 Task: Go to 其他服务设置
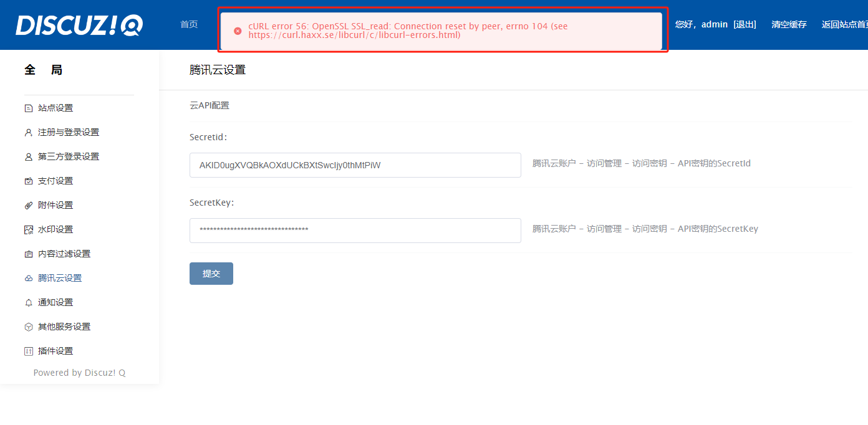[64, 327]
